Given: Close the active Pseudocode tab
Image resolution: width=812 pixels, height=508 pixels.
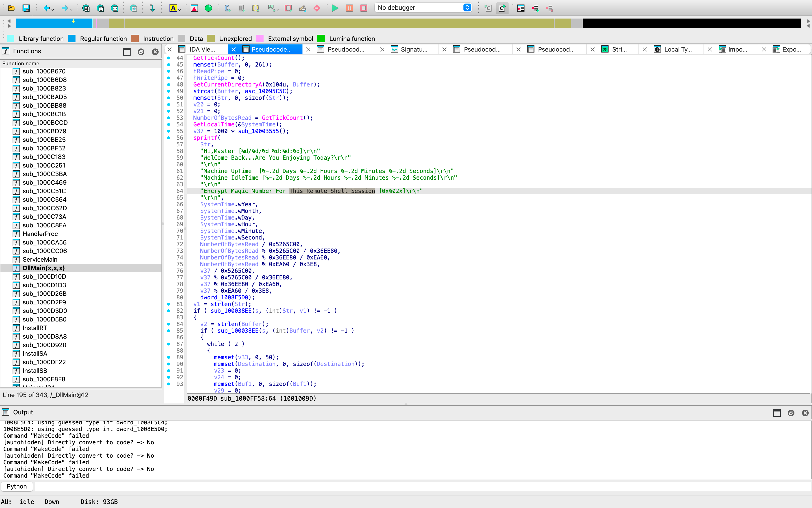Looking at the screenshot, I should [234, 49].
